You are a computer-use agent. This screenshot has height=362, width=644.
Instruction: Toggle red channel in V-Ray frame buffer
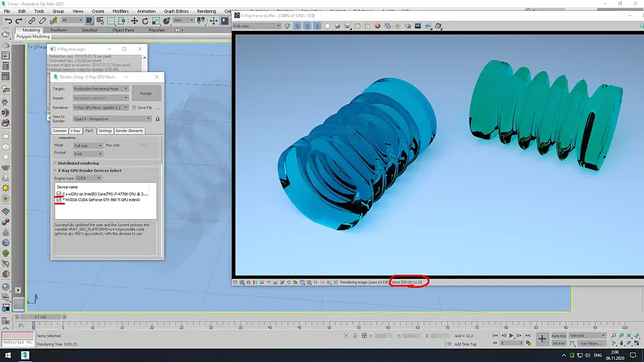297,26
